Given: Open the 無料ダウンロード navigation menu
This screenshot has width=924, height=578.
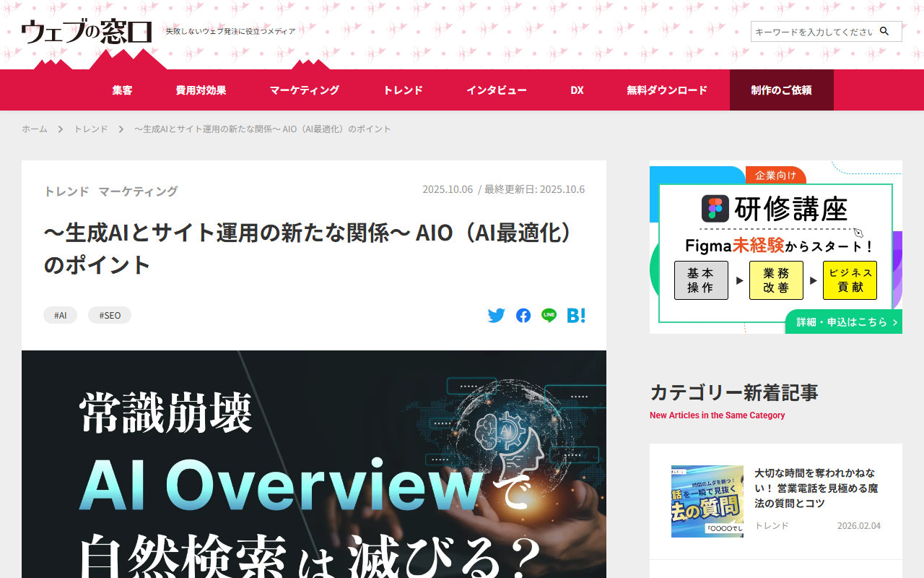Looking at the screenshot, I should 667,90.
